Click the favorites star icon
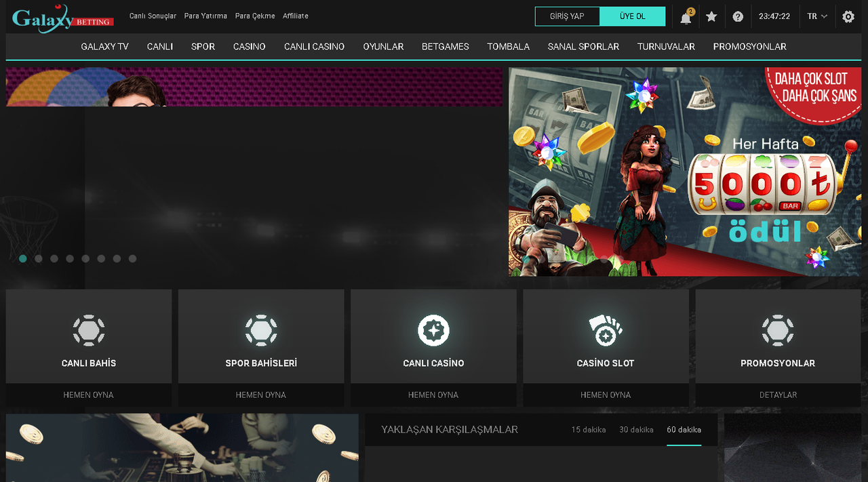The height and width of the screenshot is (482, 868). (711, 16)
